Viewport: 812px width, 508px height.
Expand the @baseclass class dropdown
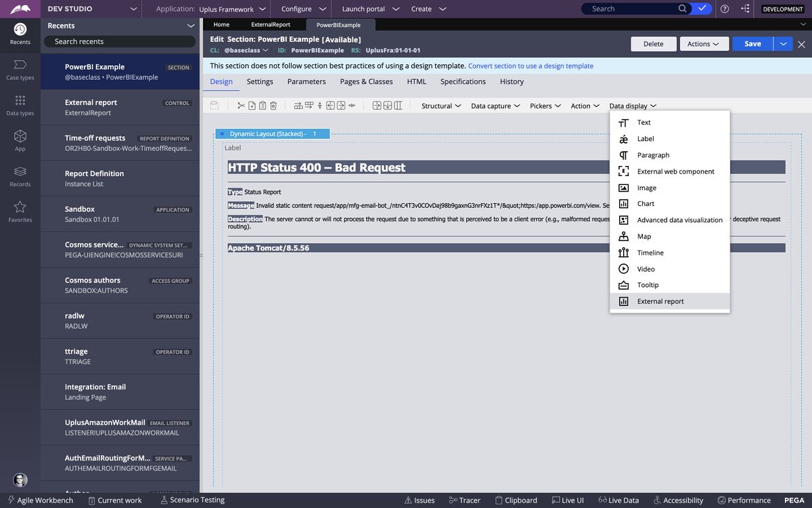pos(246,50)
